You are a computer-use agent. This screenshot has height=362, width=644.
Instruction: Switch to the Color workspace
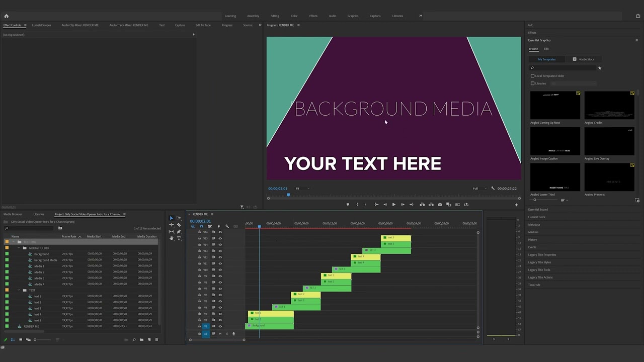294,16
